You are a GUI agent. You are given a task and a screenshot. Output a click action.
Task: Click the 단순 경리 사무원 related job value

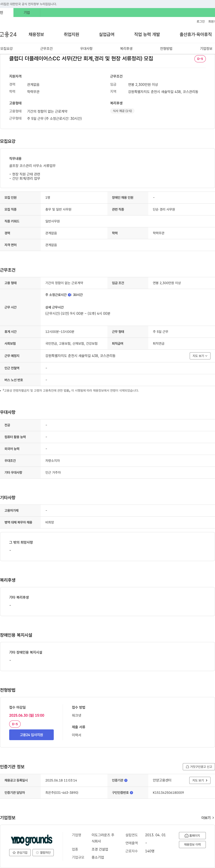(x=164, y=210)
